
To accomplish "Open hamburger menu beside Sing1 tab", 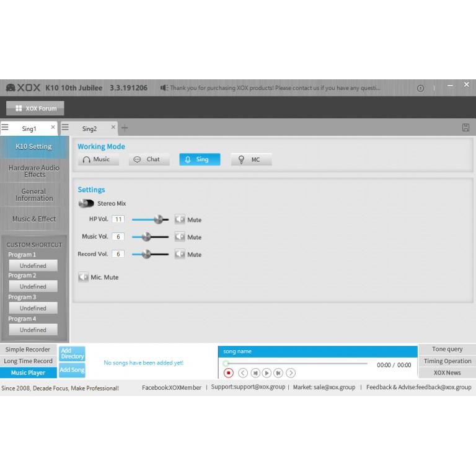I will pos(5,127).
